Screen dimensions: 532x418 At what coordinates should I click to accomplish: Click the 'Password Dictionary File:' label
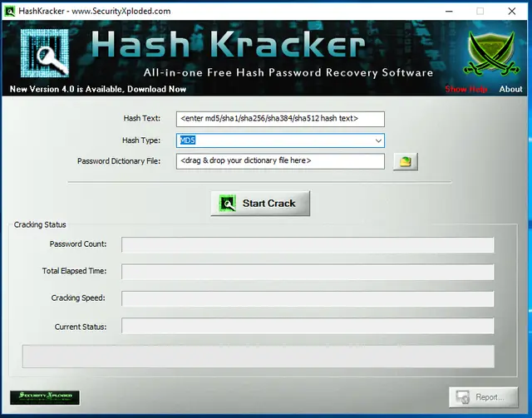click(x=119, y=161)
